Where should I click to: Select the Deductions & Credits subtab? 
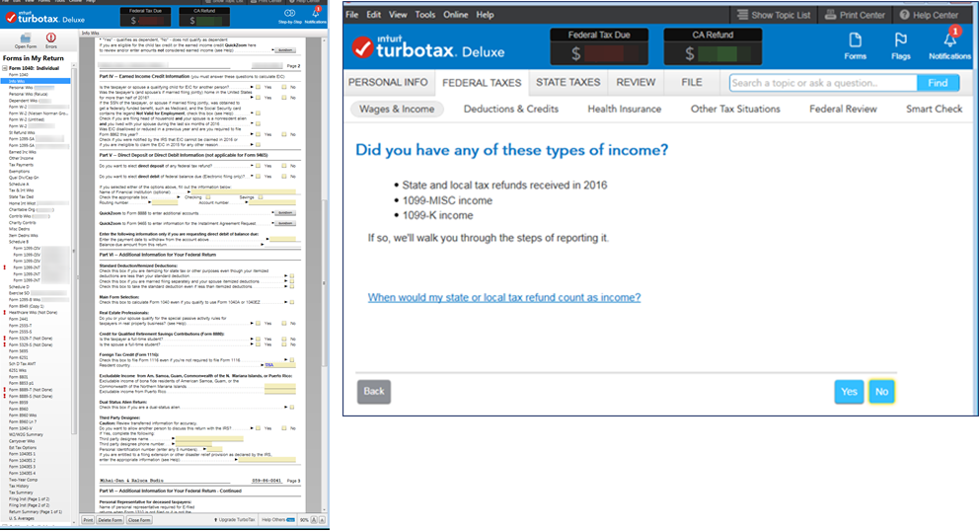[x=511, y=110]
